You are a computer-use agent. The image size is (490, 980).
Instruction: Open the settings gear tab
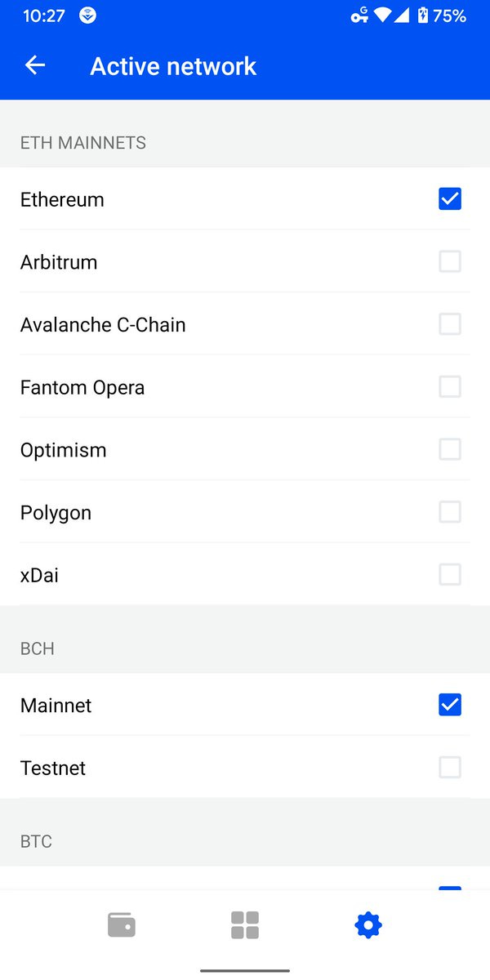pos(368,925)
